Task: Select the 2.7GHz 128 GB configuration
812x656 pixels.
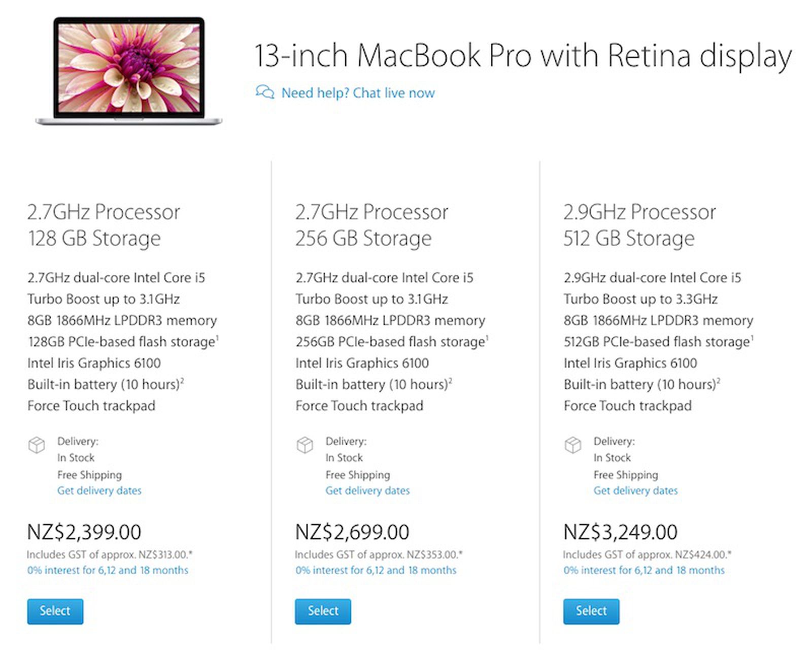Action: tap(55, 611)
